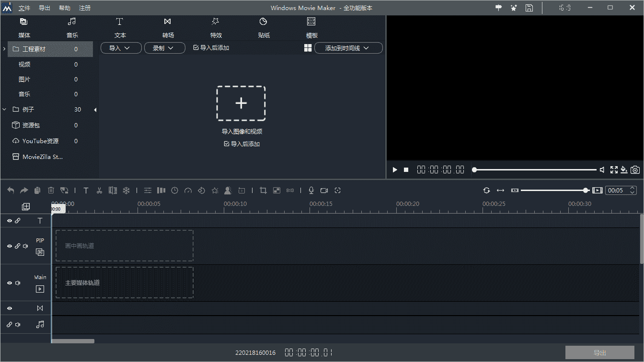Click the signpost icon in title bar
Screen dimensions: 644x362
click(499, 8)
